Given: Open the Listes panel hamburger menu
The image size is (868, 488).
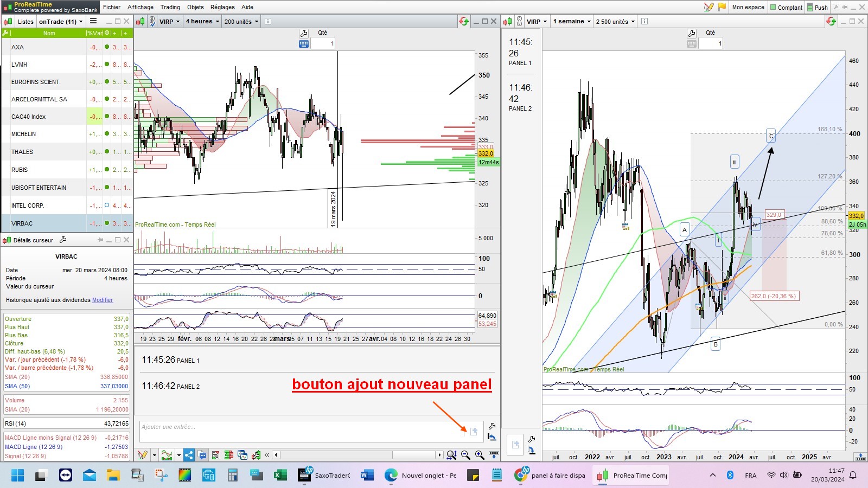Looking at the screenshot, I should [93, 21].
